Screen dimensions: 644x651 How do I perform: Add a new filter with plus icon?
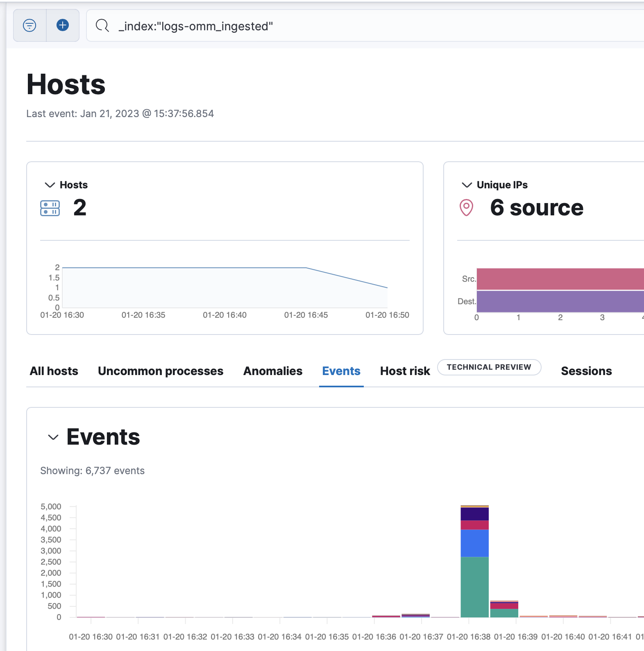point(63,25)
